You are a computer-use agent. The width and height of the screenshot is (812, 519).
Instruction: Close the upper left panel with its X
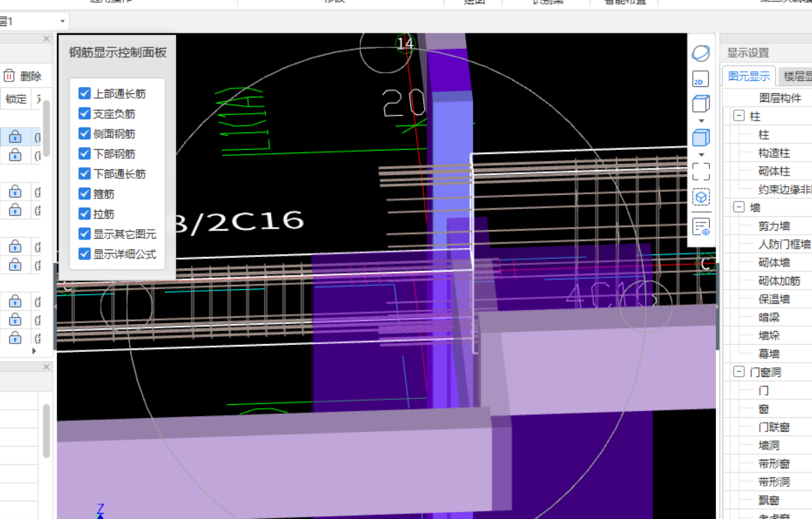click(47, 39)
